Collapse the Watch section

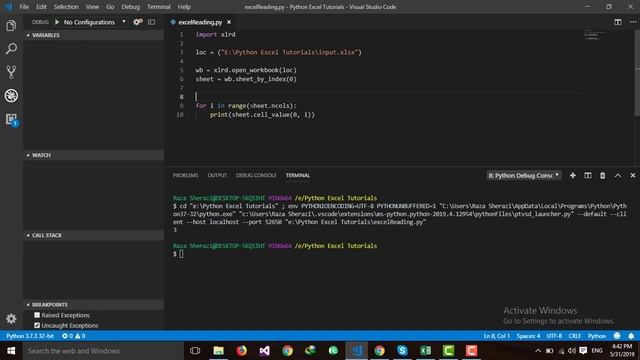pos(93,155)
